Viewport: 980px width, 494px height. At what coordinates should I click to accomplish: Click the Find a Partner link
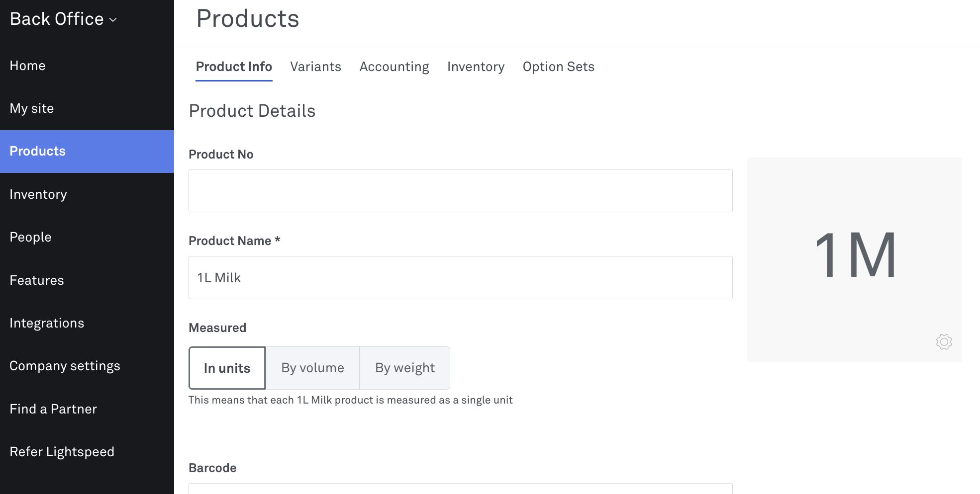click(53, 409)
